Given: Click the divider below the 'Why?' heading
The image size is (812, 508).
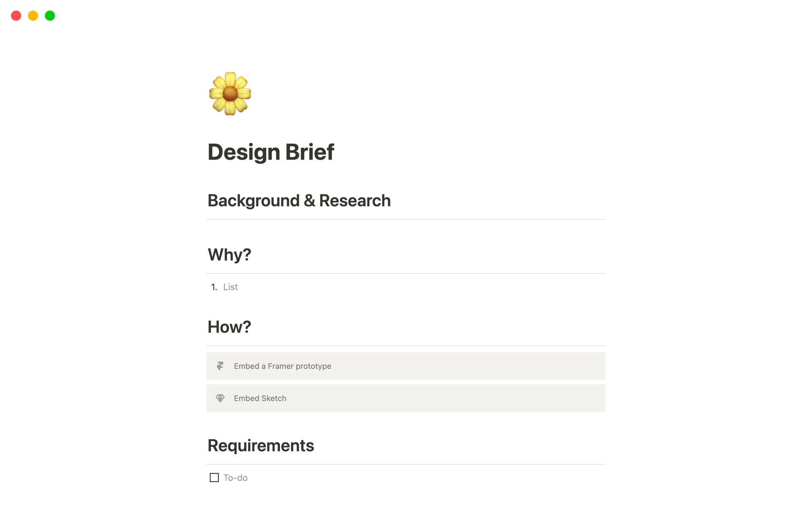Looking at the screenshot, I should (x=406, y=273).
